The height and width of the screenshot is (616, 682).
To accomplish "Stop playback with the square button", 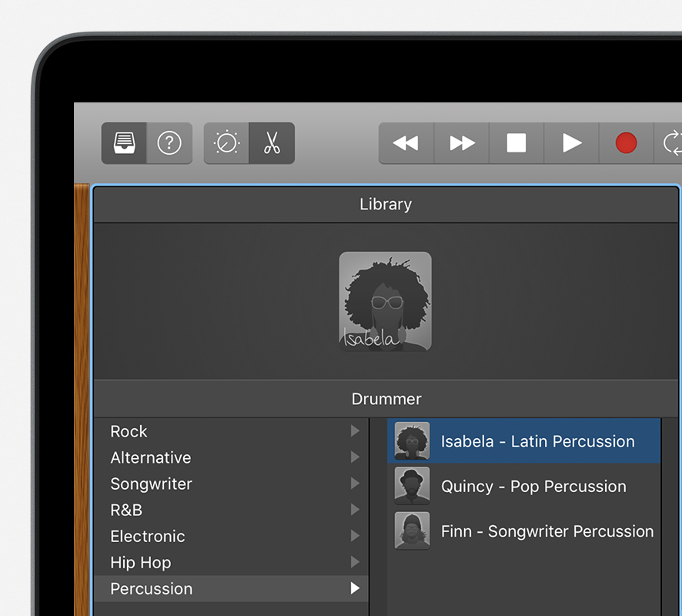I will point(517,143).
